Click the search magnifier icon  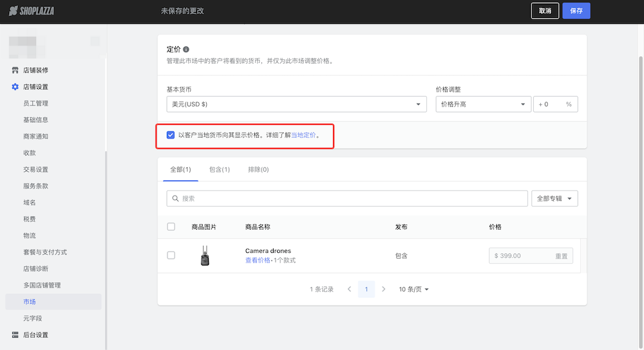pos(175,199)
